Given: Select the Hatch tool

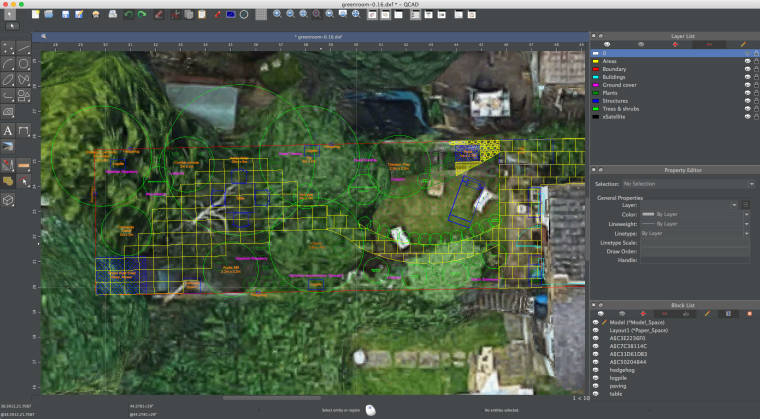Looking at the screenshot, I should (8, 112).
